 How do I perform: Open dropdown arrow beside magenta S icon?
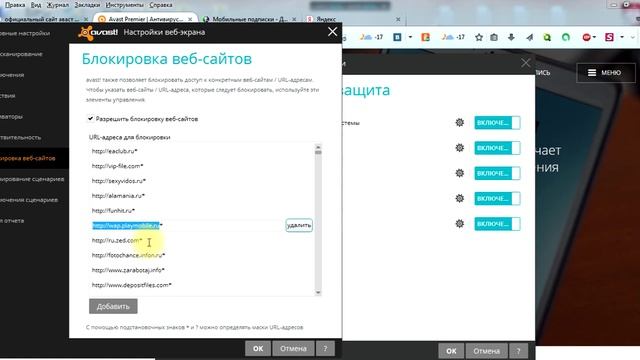click(622, 37)
